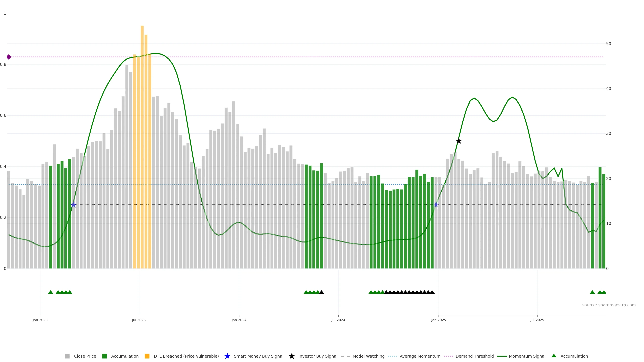Toggle green Accumulation bar legend entry

(105, 356)
